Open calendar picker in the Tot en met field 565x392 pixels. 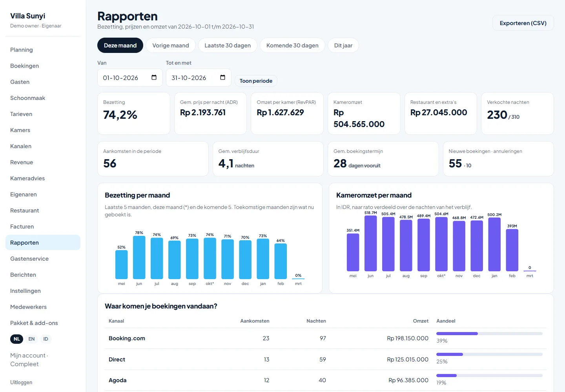(222, 78)
